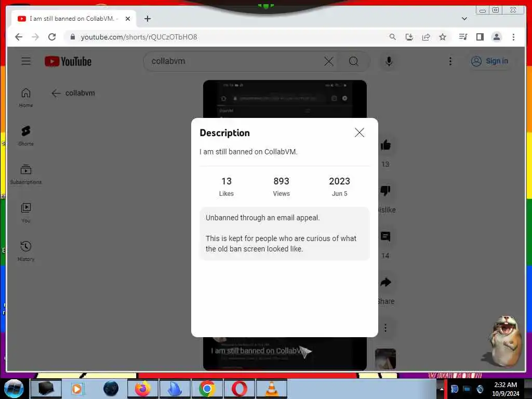The image size is (532, 399).
Task: Click the blue fin taskbar icon
Action: (175, 389)
